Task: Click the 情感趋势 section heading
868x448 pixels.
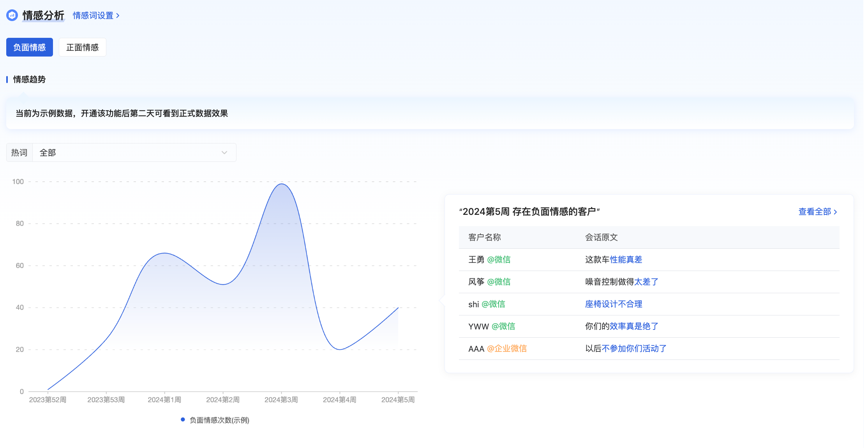Action: [x=29, y=80]
